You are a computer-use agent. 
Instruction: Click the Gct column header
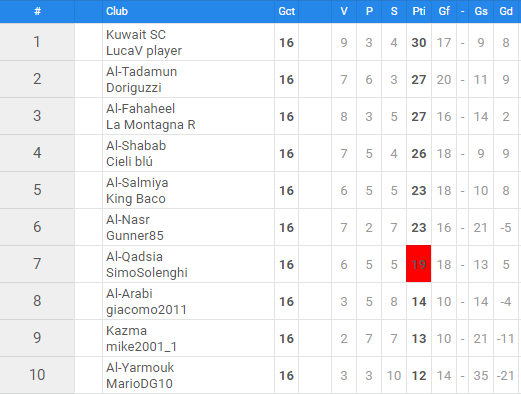[287, 11]
